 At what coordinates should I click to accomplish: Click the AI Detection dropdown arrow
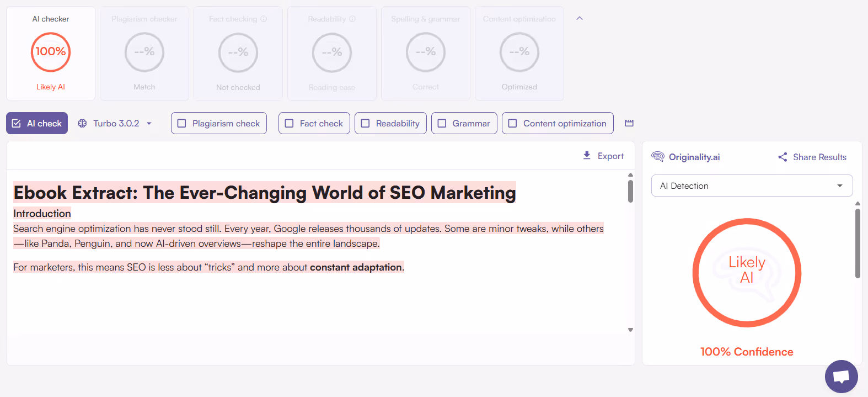(840, 186)
